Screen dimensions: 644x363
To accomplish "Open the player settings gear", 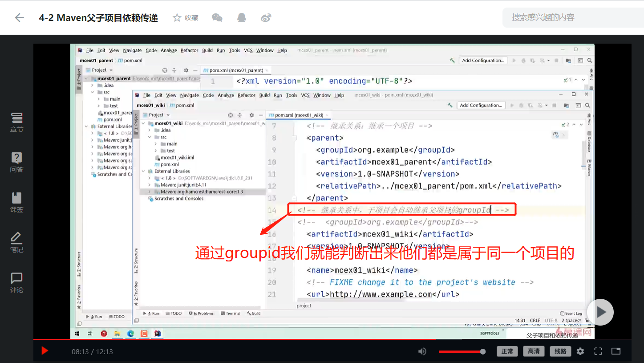I will click(580, 351).
